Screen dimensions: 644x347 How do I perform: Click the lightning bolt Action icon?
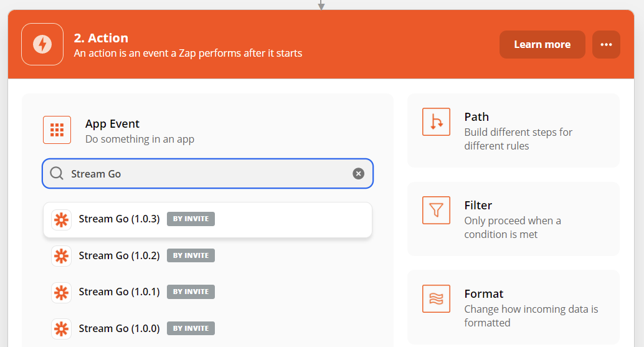42,44
